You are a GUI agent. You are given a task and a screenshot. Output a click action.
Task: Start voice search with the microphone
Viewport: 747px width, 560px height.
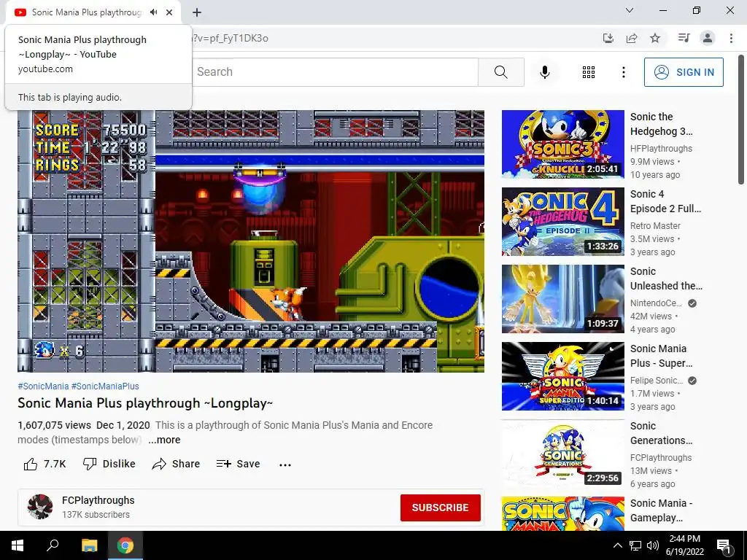click(544, 72)
